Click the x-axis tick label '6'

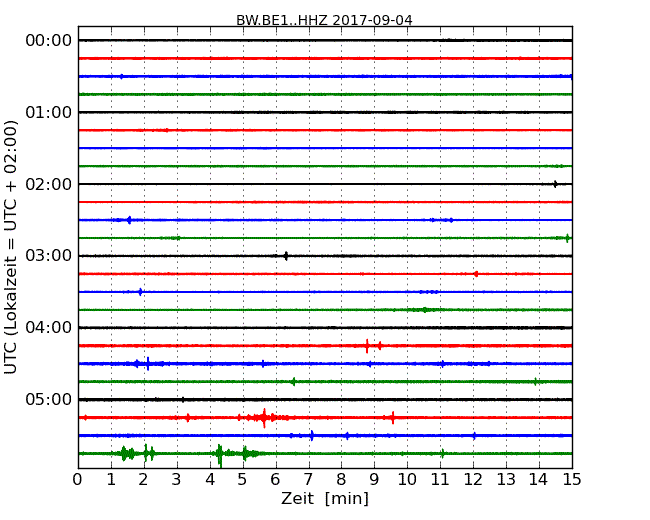(x=276, y=479)
